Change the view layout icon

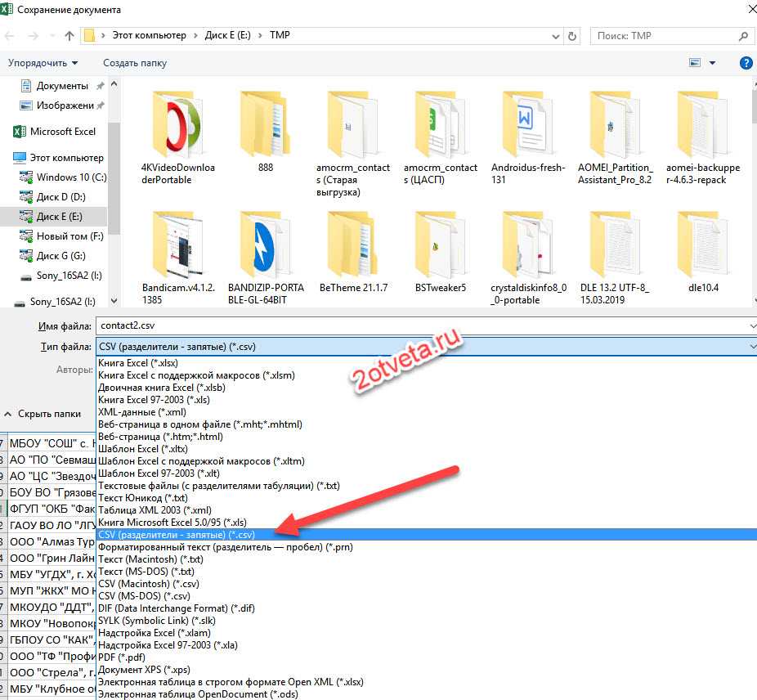tap(695, 63)
